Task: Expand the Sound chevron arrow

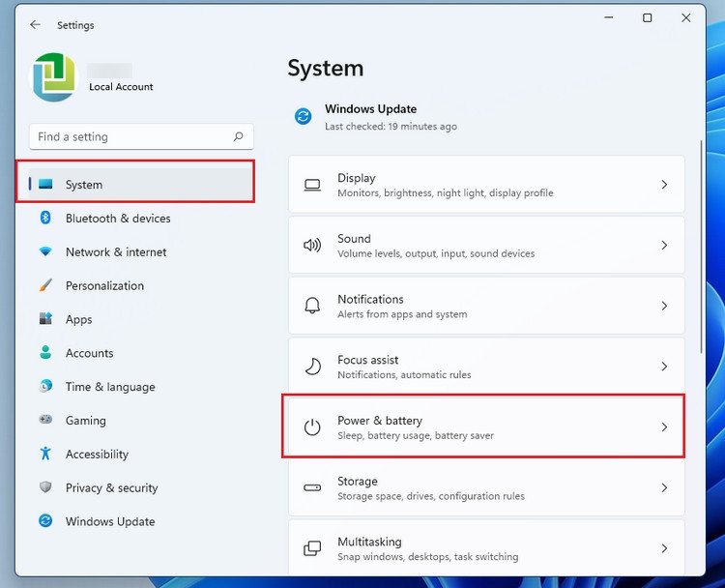Action: point(664,246)
